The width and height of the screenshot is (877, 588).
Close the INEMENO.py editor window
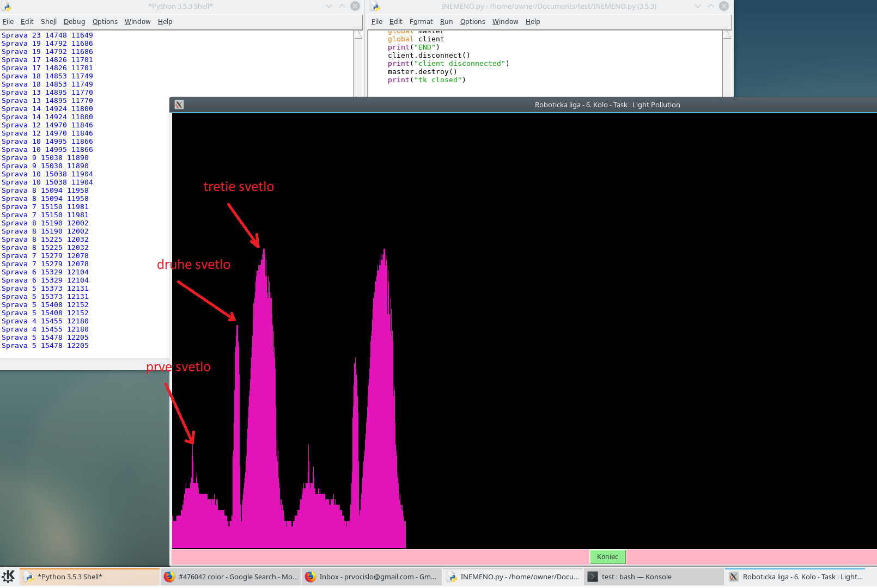723,7
